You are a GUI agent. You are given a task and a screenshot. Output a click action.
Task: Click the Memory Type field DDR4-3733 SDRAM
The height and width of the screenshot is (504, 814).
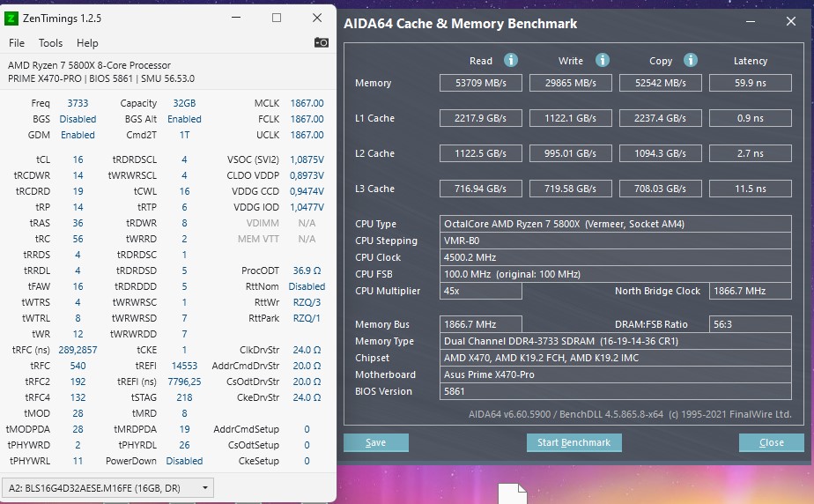(x=616, y=341)
